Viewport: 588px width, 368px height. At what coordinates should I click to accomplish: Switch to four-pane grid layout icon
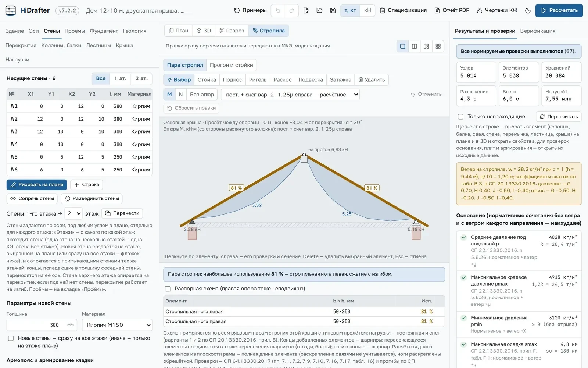(438, 46)
